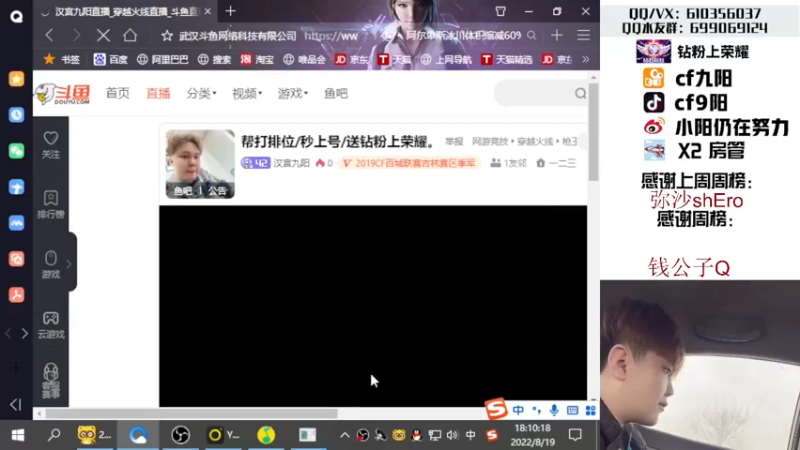Viewport: 800px width, 450px height.
Task: Open 云游戏 in Douyu sidebar
Action: pyautogui.click(x=51, y=325)
